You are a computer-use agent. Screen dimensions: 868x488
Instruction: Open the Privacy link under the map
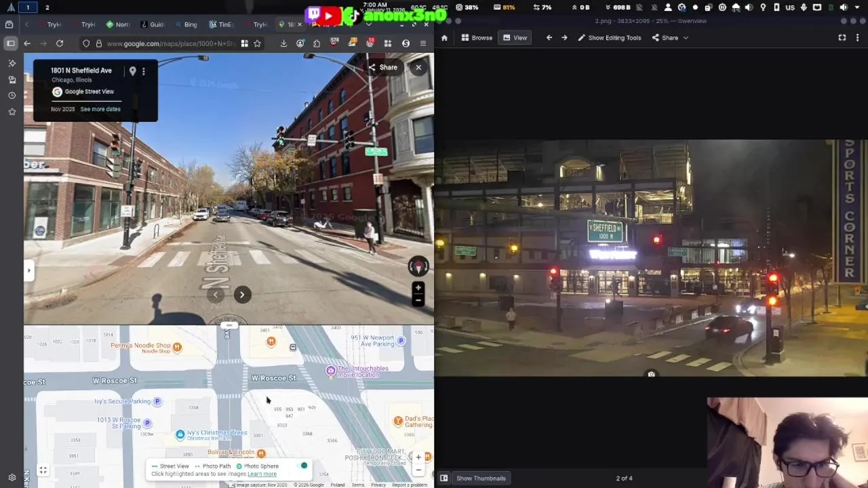click(x=378, y=485)
